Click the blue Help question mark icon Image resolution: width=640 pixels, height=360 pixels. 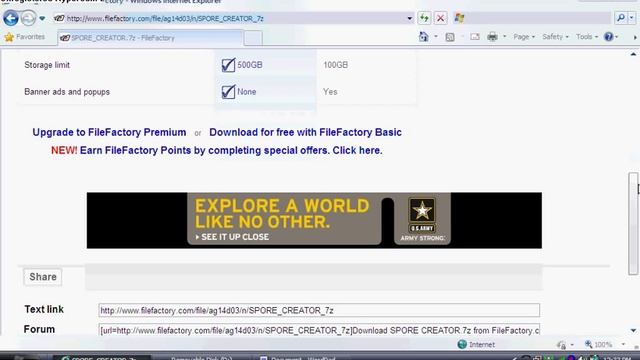[609, 37]
